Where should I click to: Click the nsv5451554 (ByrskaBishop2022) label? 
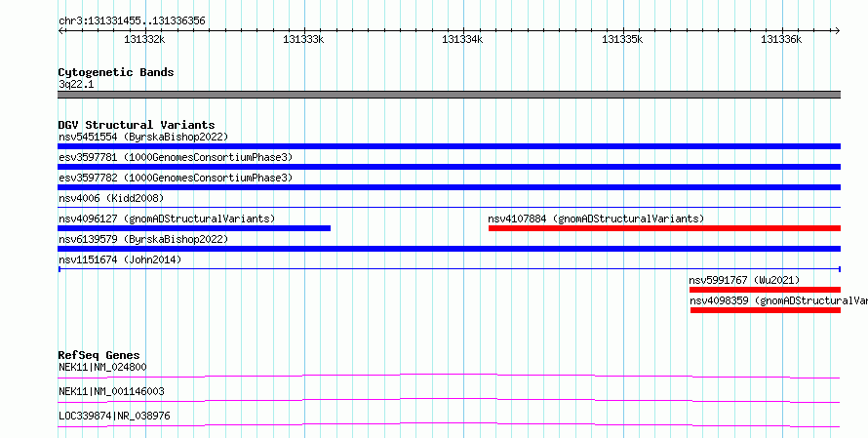pyautogui.click(x=143, y=137)
